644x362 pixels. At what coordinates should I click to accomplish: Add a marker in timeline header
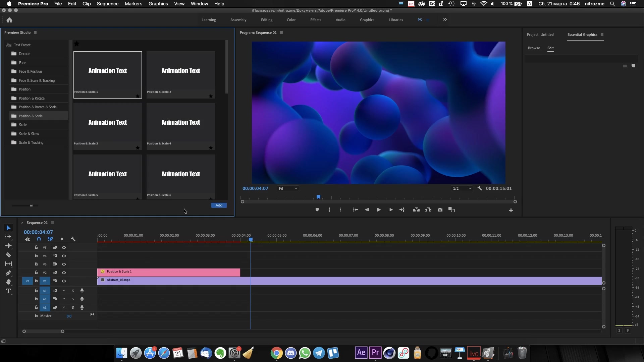pos(62,239)
